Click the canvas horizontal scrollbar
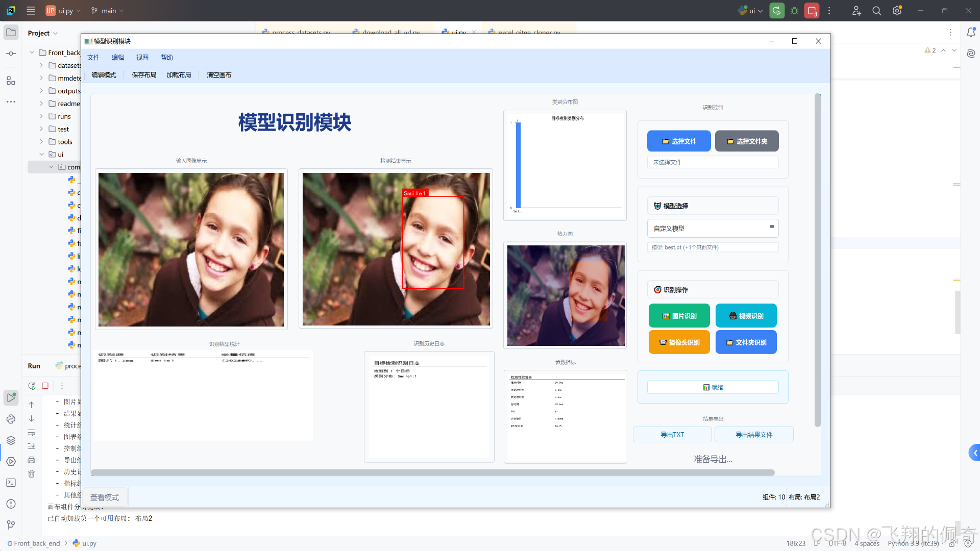The height and width of the screenshot is (551, 980). pos(433,472)
